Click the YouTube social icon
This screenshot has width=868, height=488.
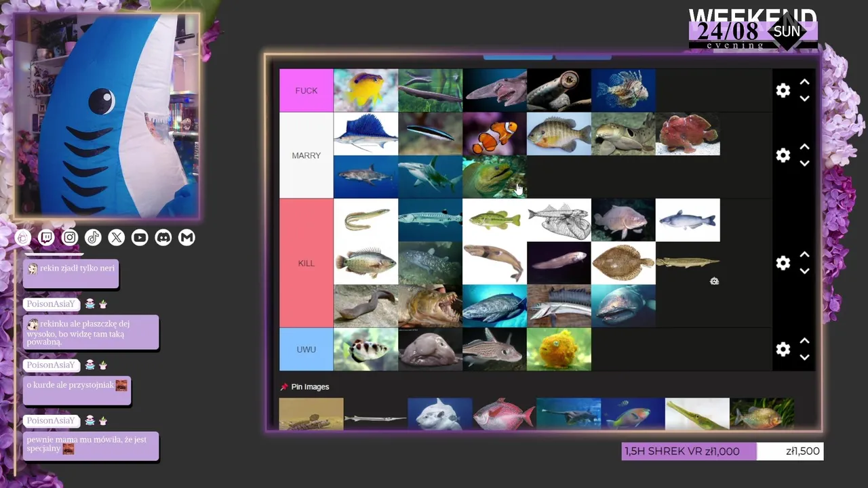[140, 237]
